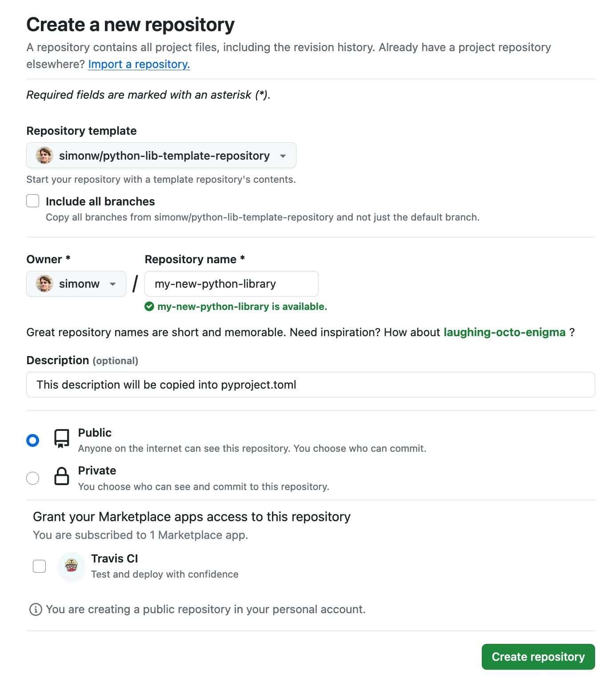Click the simonw avatar in the template selector

(44, 156)
